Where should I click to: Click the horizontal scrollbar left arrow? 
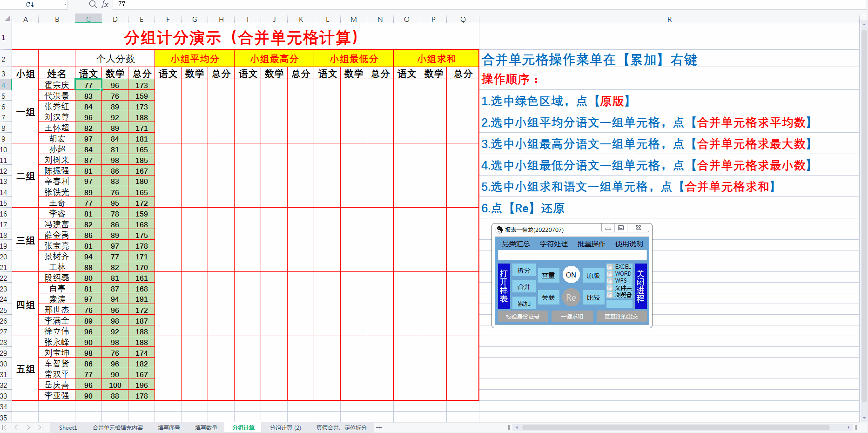pyautogui.click(x=517, y=427)
